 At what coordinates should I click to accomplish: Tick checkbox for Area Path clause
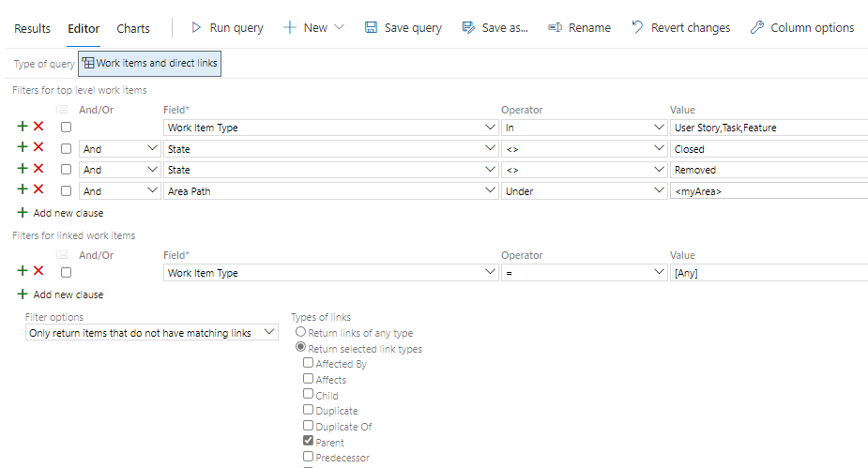tap(66, 190)
